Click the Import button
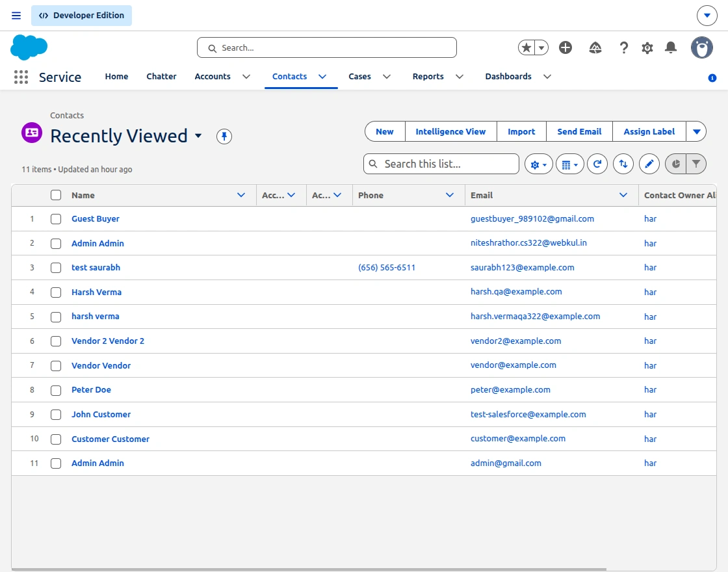The width and height of the screenshot is (728, 572). [521, 132]
